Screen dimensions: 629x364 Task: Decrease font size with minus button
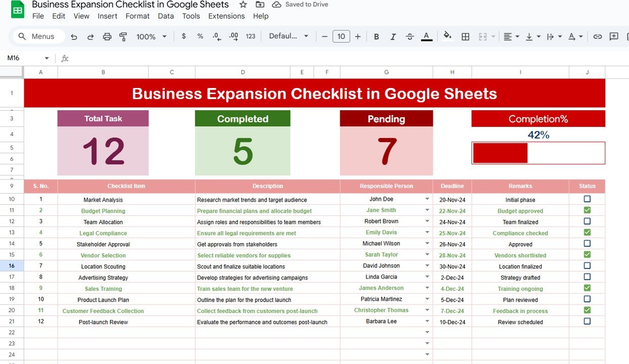point(325,36)
